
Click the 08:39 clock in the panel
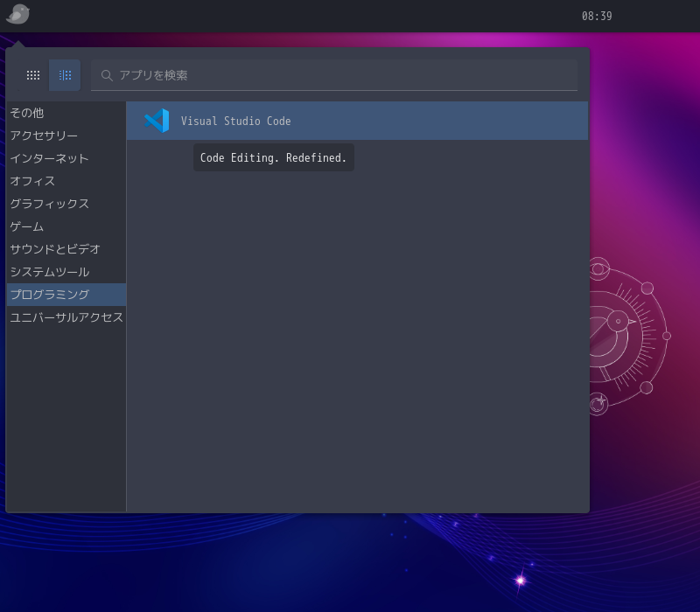click(x=597, y=16)
